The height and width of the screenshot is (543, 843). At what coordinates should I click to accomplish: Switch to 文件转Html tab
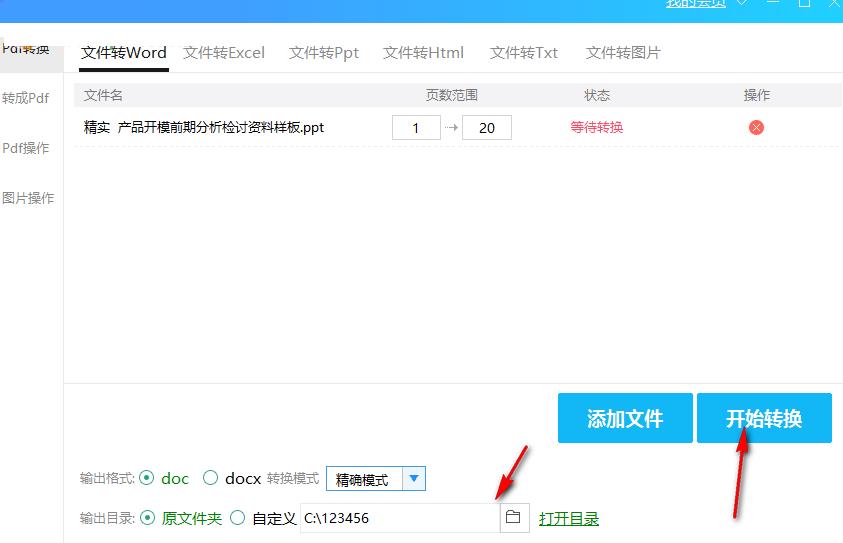pos(423,53)
